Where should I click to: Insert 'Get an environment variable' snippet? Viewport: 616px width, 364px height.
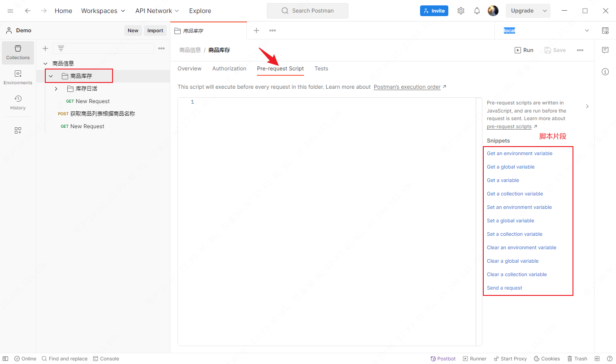coord(520,153)
